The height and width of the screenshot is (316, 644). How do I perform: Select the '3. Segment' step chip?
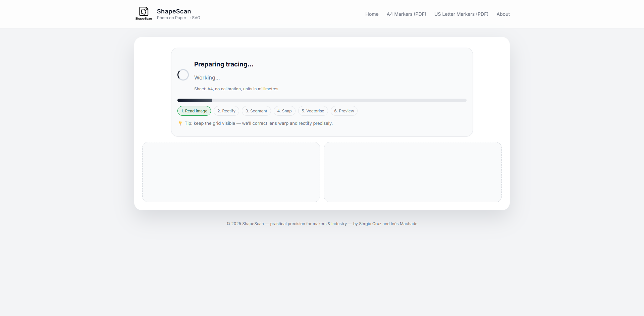click(x=256, y=111)
